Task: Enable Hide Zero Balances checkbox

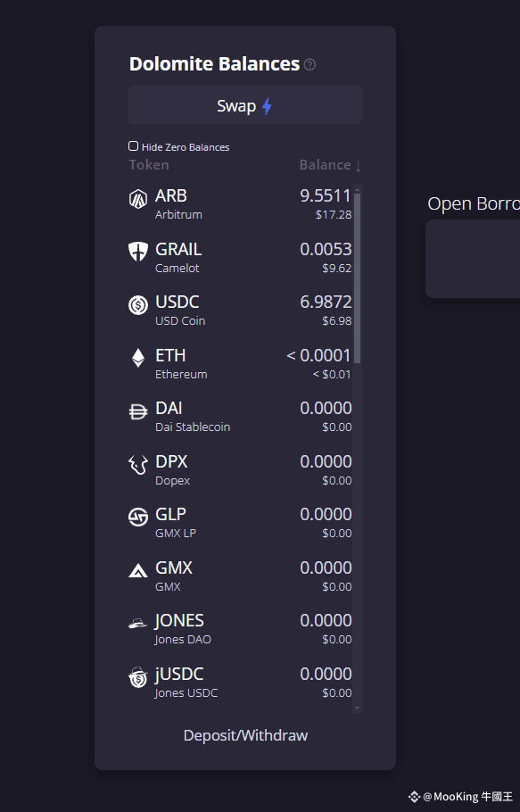Action: click(x=134, y=146)
